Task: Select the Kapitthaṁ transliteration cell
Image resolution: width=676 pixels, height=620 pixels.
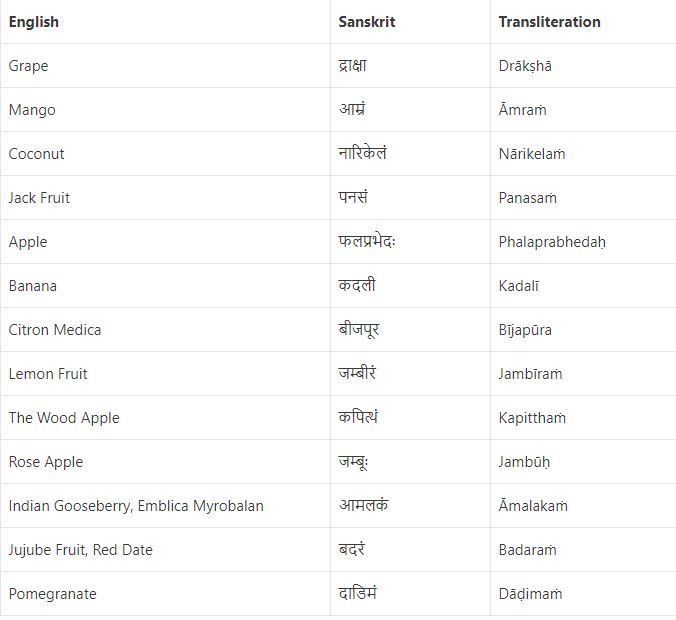Action: point(532,418)
